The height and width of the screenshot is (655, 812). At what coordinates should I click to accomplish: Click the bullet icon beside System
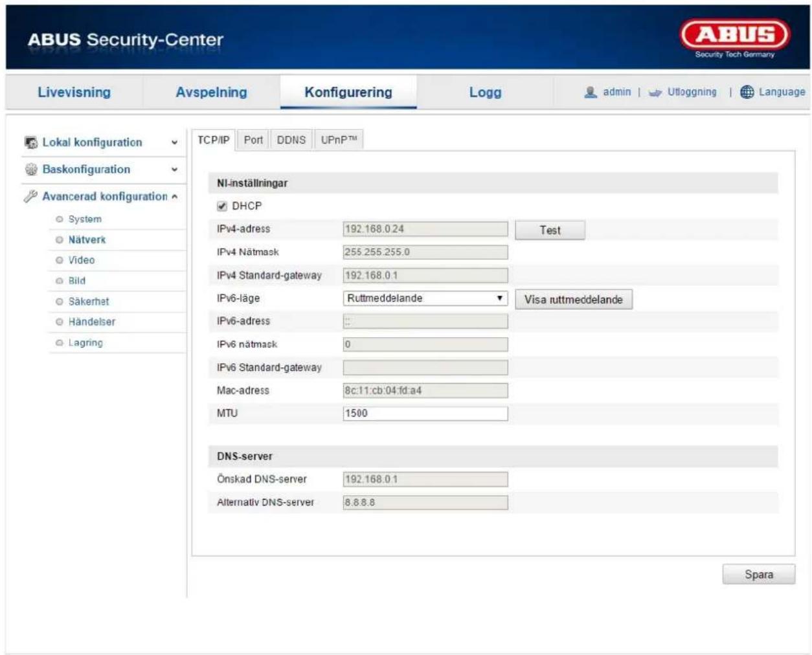(x=60, y=219)
